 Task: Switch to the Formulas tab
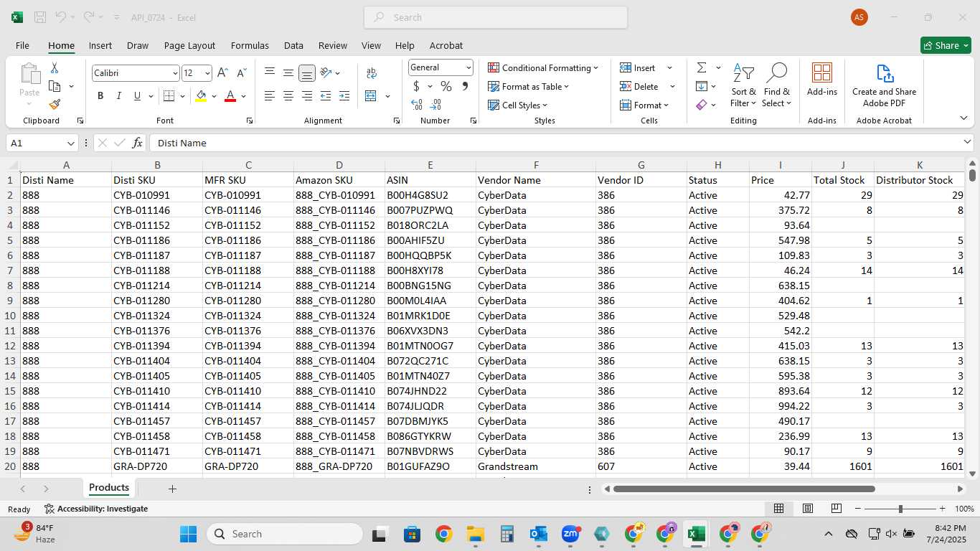(250, 45)
